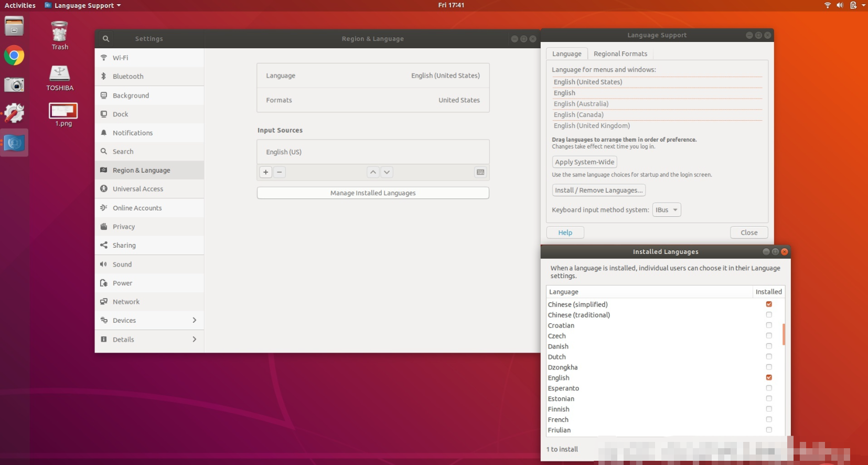The image size is (868, 465).
Task: Open the clock calendar Fri 17:41
Action: coord(451,5)
